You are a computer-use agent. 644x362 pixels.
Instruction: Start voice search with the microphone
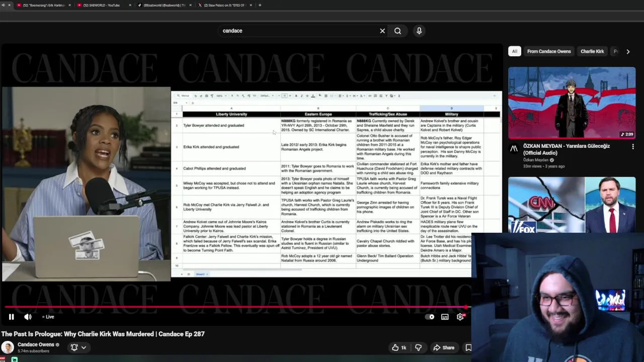pyautogui.click(x=419, y=31)
